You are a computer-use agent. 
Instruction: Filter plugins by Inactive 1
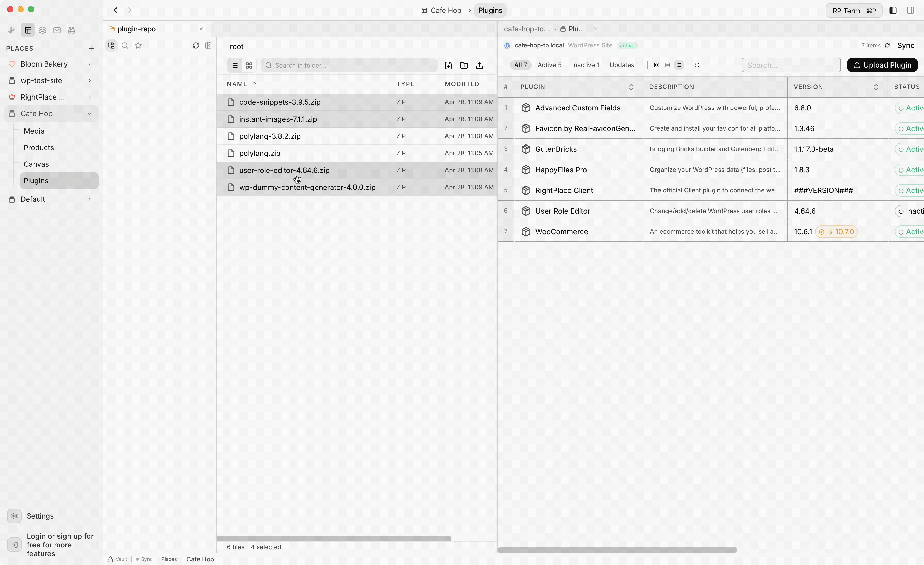pyautogui.click(x=585, y=65)
